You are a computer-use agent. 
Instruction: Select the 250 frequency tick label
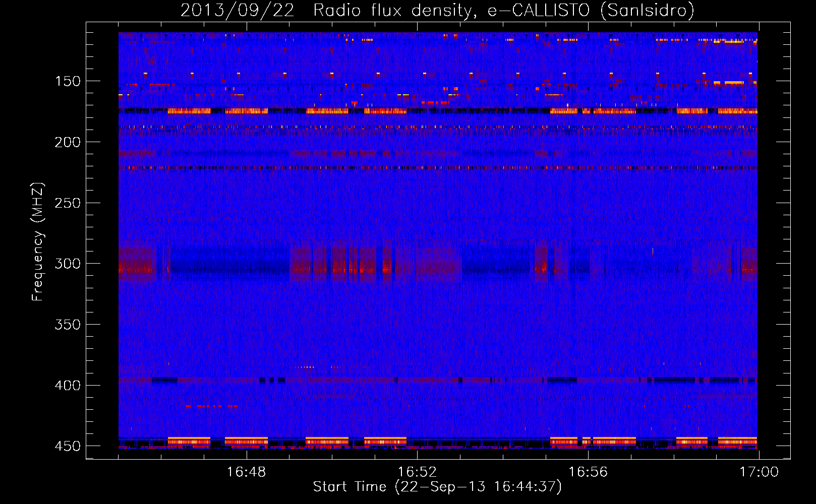(67, 203)
